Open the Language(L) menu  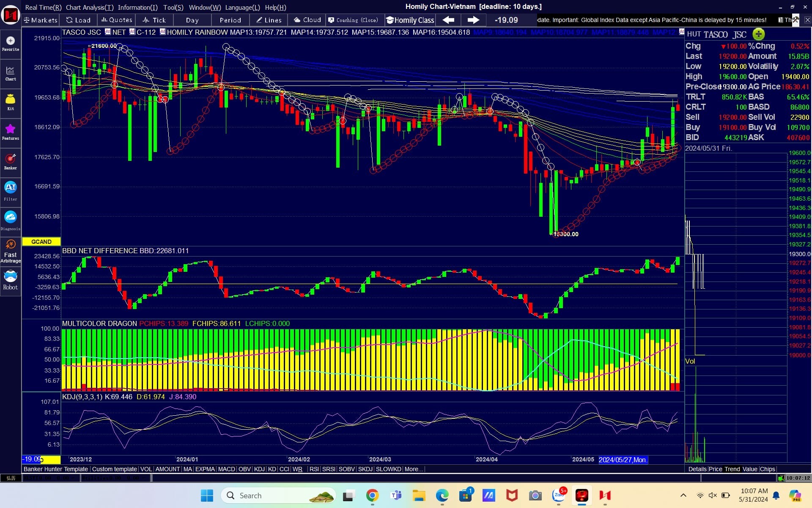coord(242,7)
